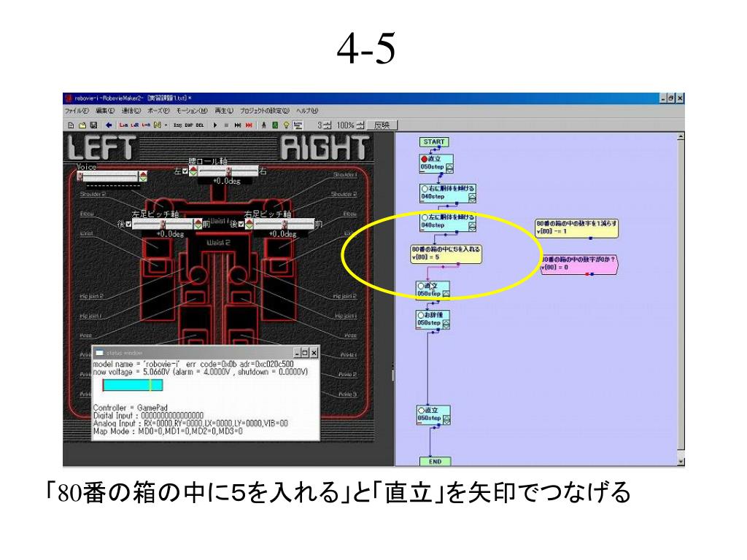This screenshot has height=560, width=747.
Task: Click the 腰ロール軸 slider track
Action: pos(228,171)
